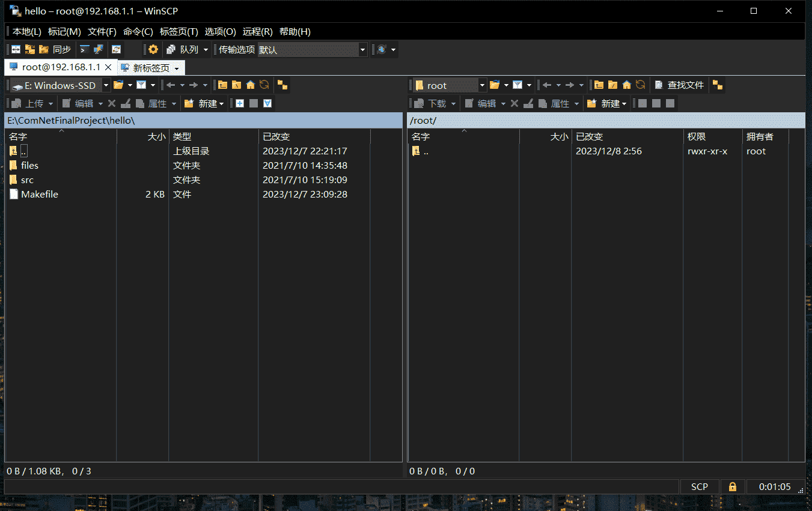Click remote panel parent directory icon

599,85
